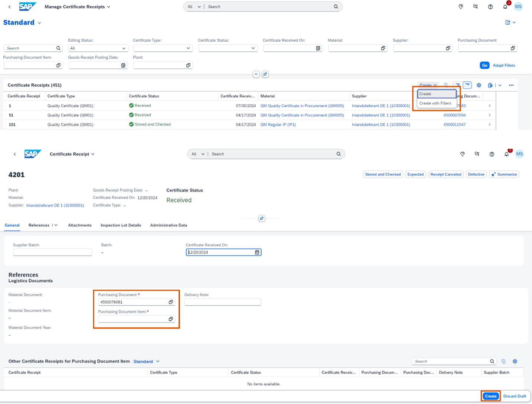Open calendar for Certificate Received On 12/20/2024
Viewport: 532px width, 404px height.
coord(257,252)
